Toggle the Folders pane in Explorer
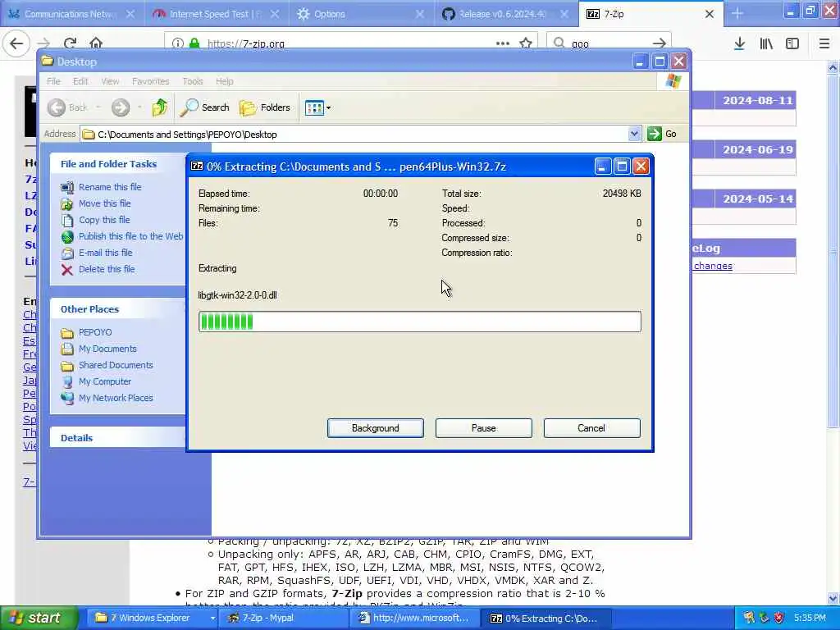Screen dimensions: 840x630 tap(265, 107)
